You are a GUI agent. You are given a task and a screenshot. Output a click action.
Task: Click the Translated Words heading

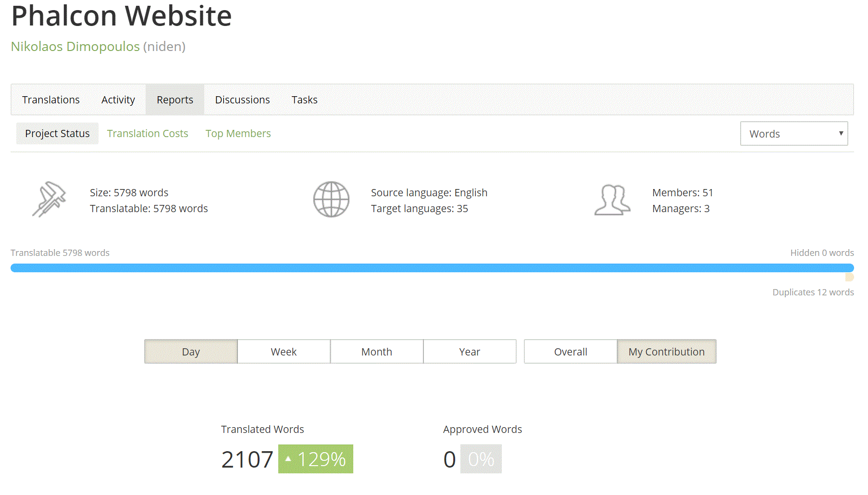tap(262, 429)
